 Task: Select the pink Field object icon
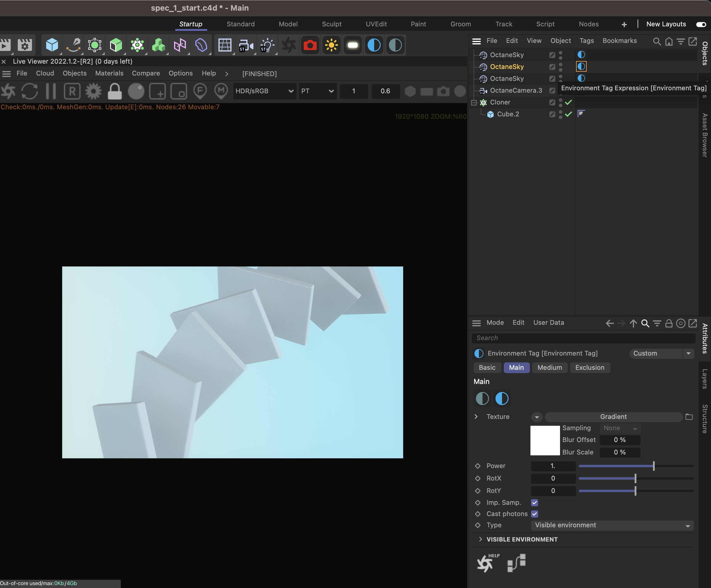tap(180, 45)
